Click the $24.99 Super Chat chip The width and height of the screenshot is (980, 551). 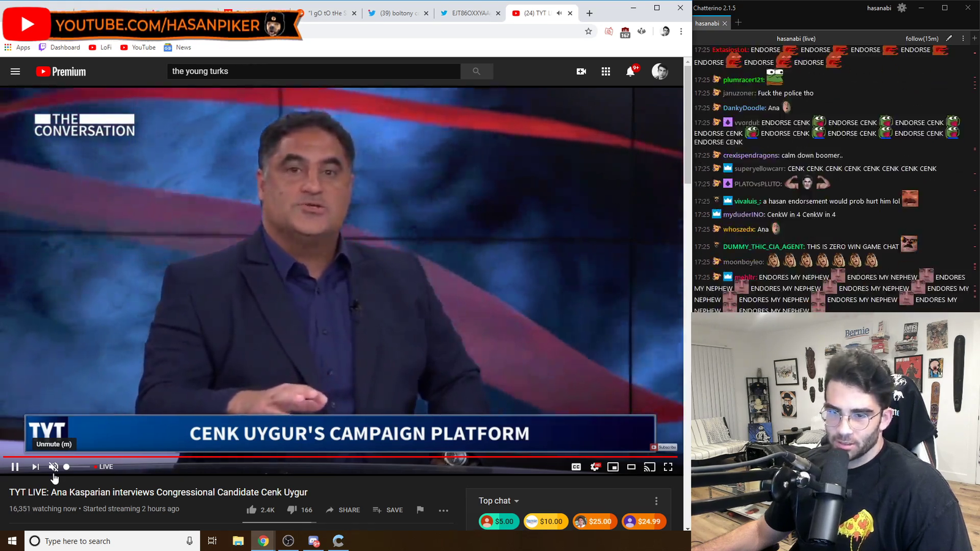click(x=644, y=522)
